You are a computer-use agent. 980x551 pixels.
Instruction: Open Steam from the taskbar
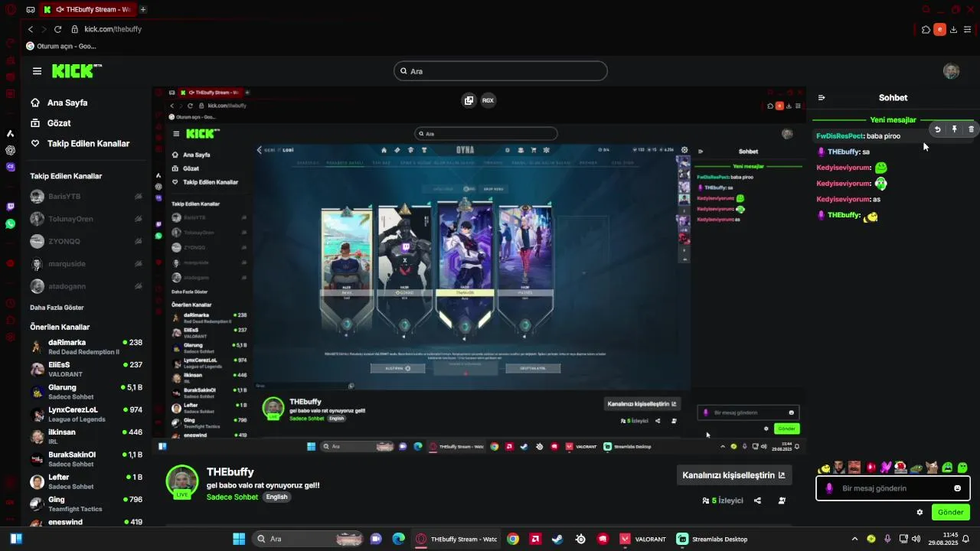pyautogui.click(x=557, y=539)
